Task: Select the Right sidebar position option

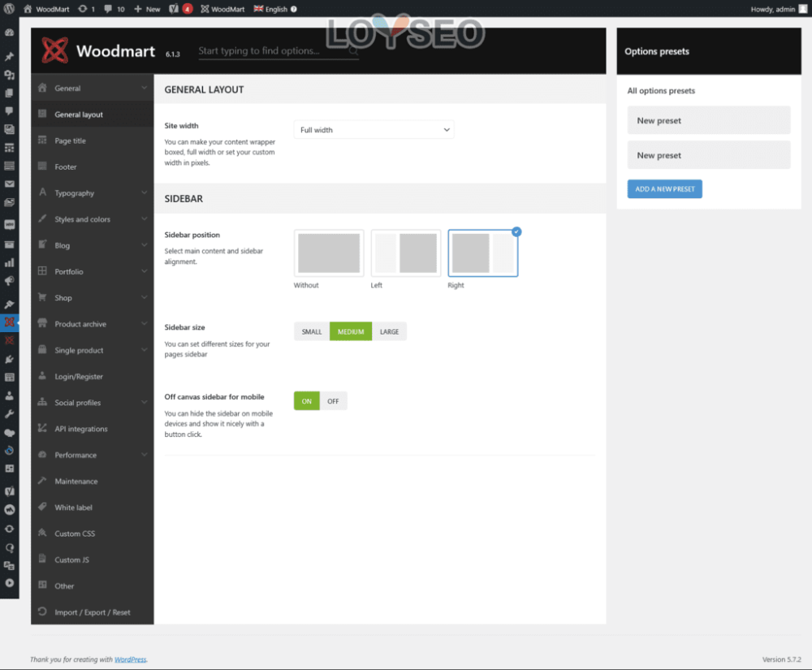Action: 482,253
